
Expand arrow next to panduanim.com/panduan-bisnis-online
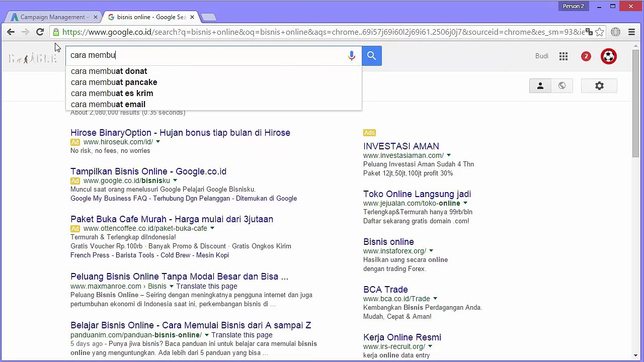coord(206,335)
